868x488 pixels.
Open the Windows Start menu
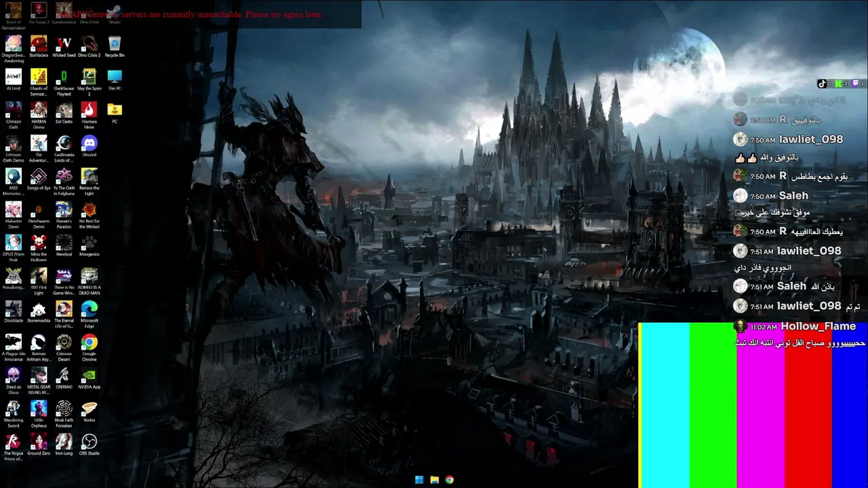[x=419, y=480]
